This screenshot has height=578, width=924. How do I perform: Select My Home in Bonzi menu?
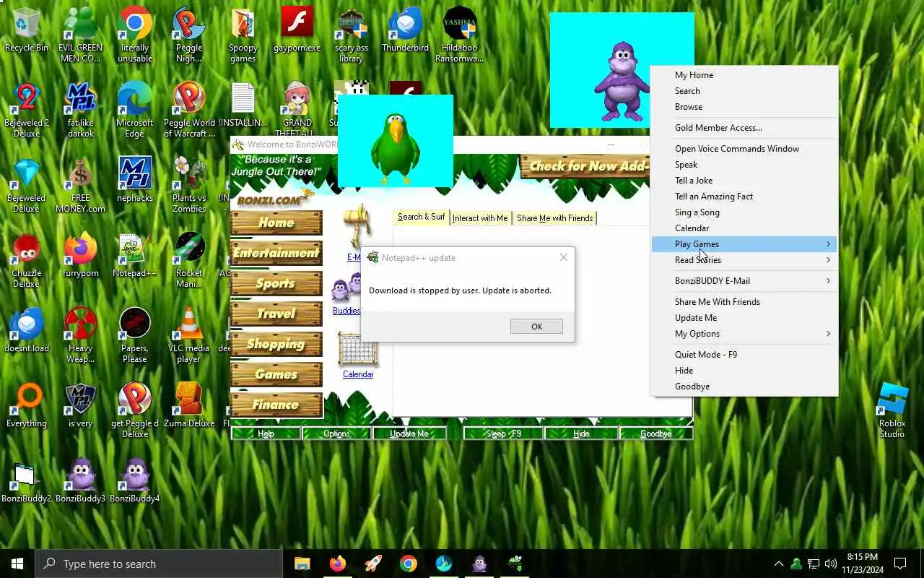pos(744,75)
